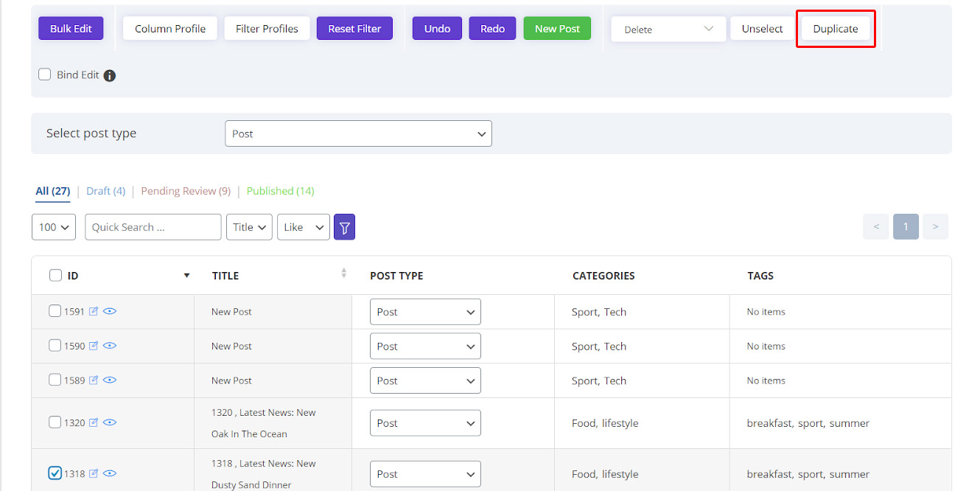980x491 pixels.
Task: Open Filter Profiles
Action: 267,29
